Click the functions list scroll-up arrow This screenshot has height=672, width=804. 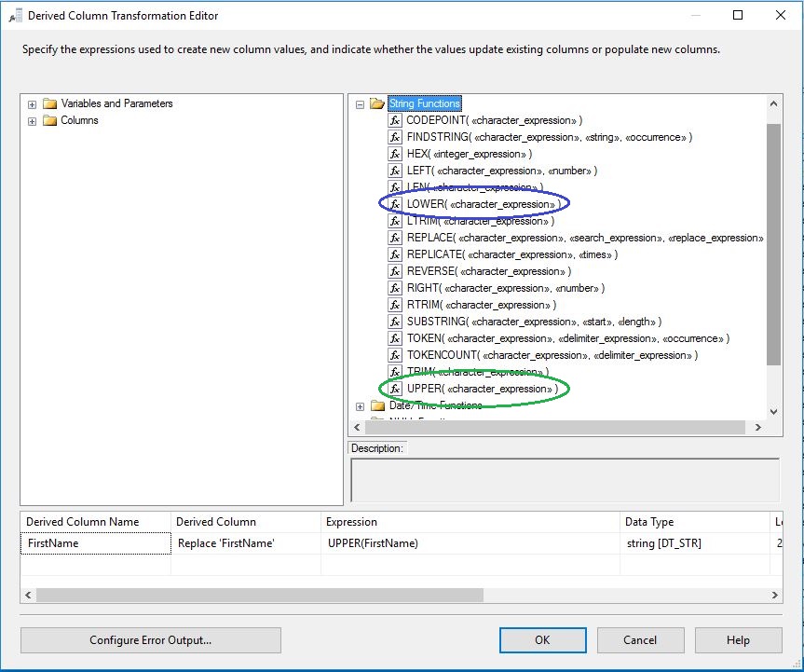774,103
